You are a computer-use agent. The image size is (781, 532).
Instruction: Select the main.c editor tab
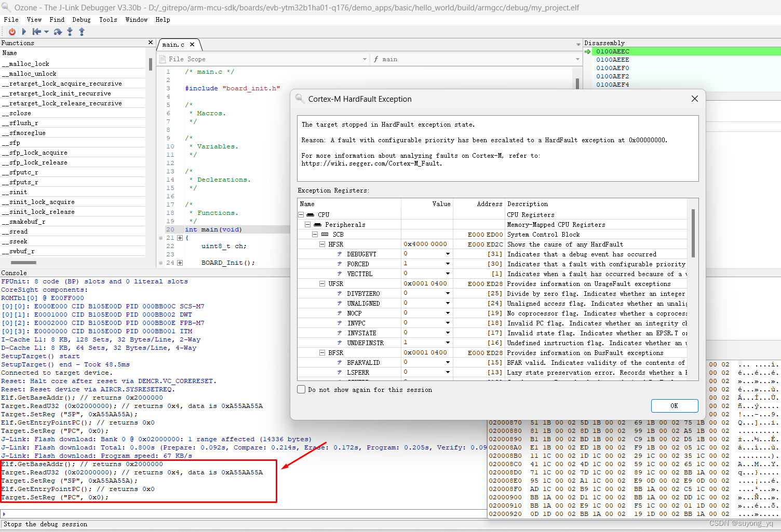(x=173, y=45)
